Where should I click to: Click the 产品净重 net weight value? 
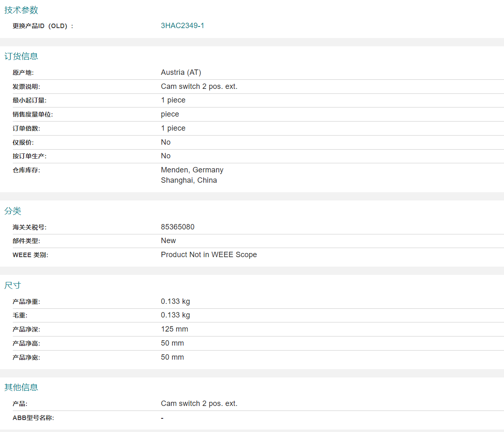[175, 301]
